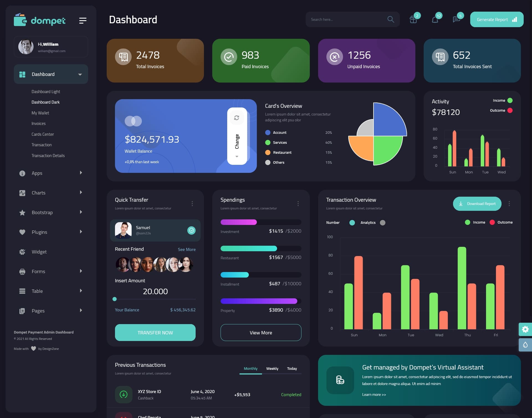Select the Monthly tab in Previous Transactions
This screenshot has height=418, width=532.
[250, 368]
